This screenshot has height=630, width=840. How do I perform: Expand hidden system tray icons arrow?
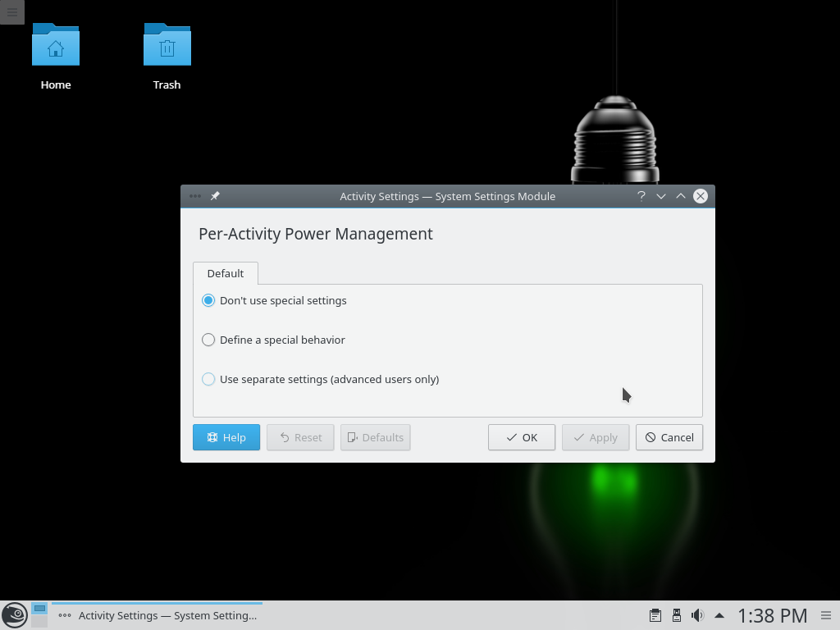click(719, 615)
